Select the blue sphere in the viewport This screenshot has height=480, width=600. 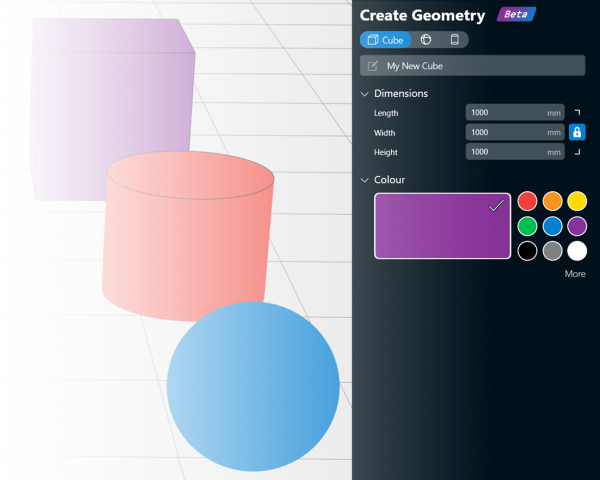click(x=253, y=387)
